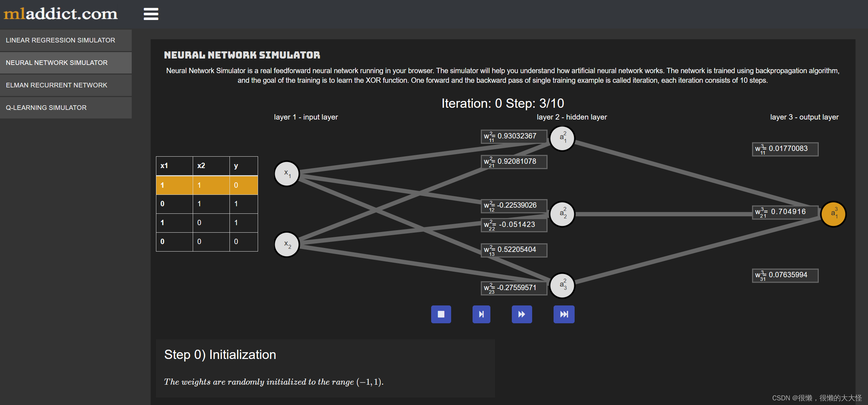Open the hamburger menu icon

coord(151,14)
